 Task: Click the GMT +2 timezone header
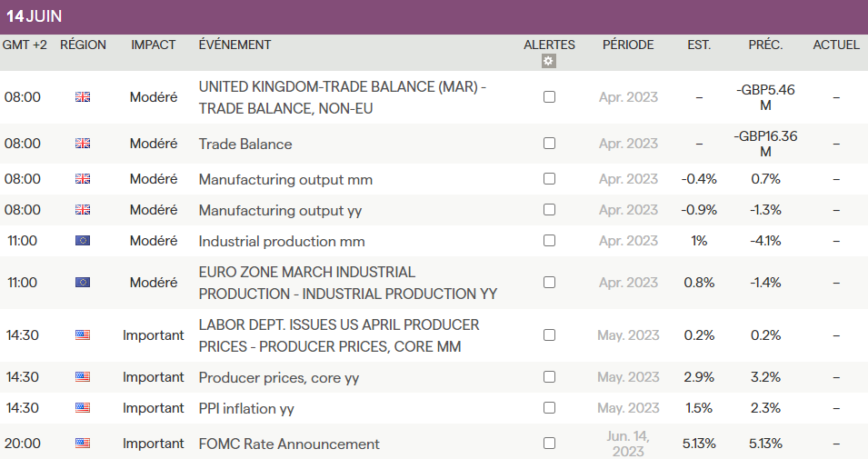[25, 45]
